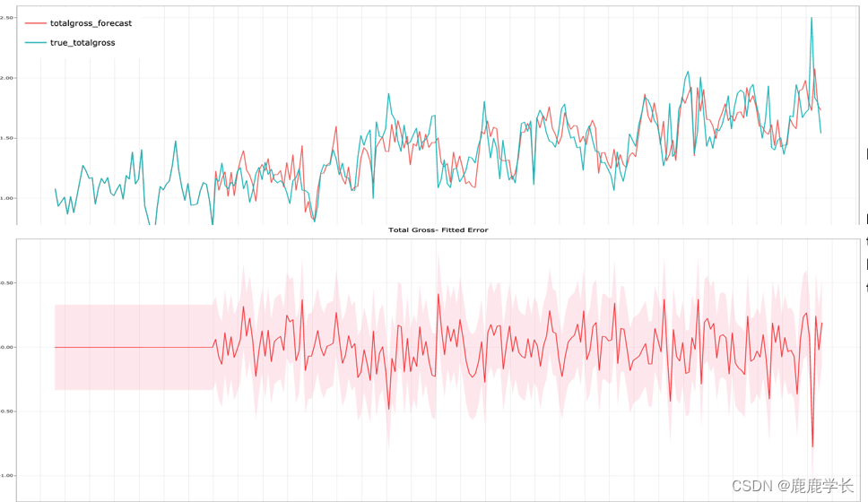The height and width of the screenshot is (502, 868).
Task: Click the teal true_totalgross legend line swatch
Action: pyautogui.click(x=36, y=43)
